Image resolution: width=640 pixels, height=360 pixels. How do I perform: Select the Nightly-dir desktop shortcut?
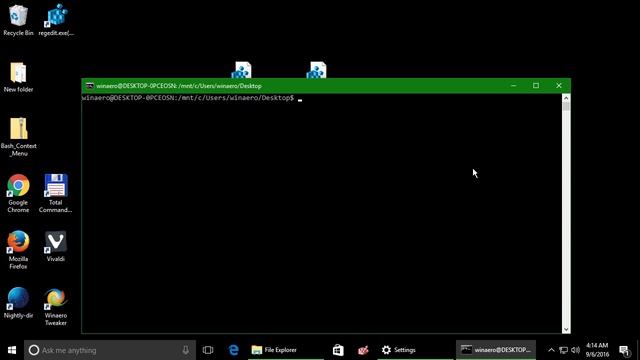pos(18,303)
